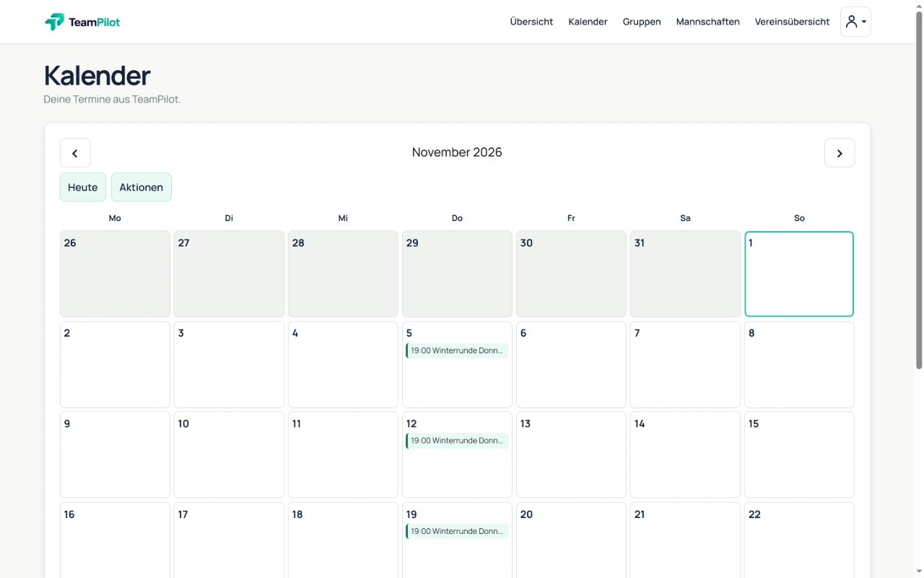Click the TeamPilot logo

tap(82, 22)
